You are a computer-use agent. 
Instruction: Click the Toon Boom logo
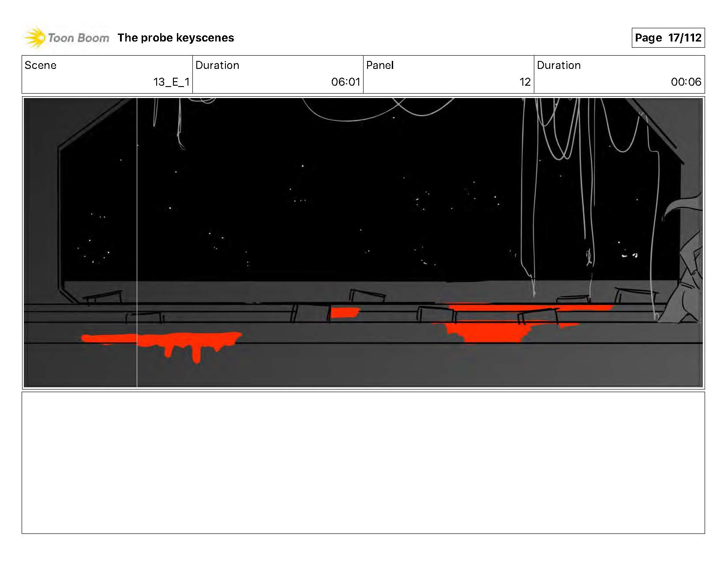coord(66,38)
